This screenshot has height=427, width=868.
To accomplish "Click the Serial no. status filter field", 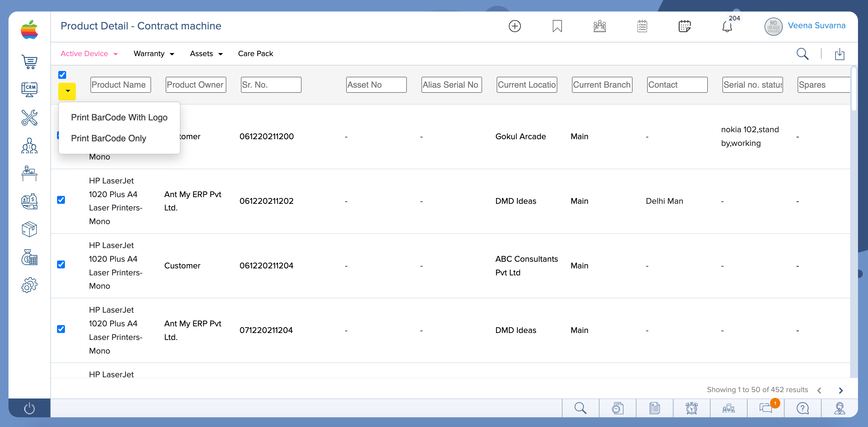I will pyautogui.click(x=752, y=85).
